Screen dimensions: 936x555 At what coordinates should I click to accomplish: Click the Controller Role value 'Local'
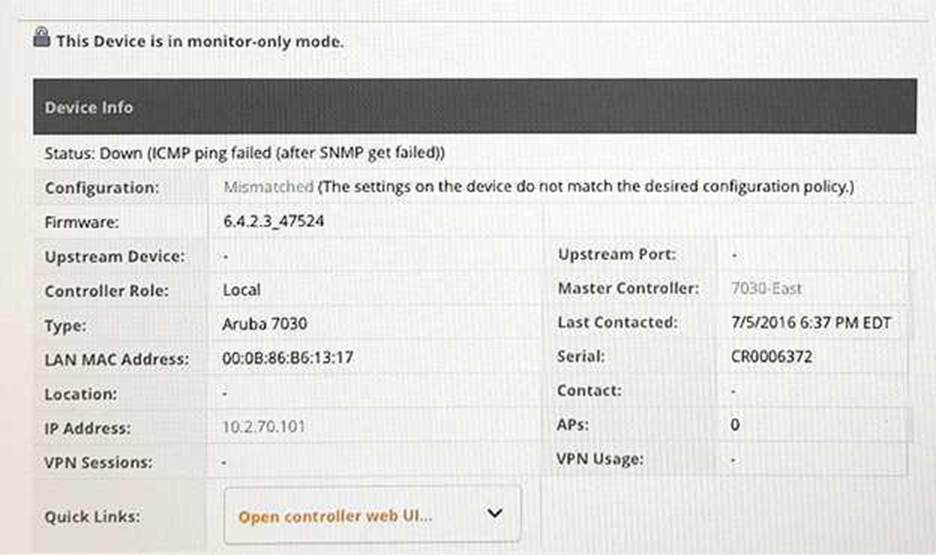(x=241, y=290)
